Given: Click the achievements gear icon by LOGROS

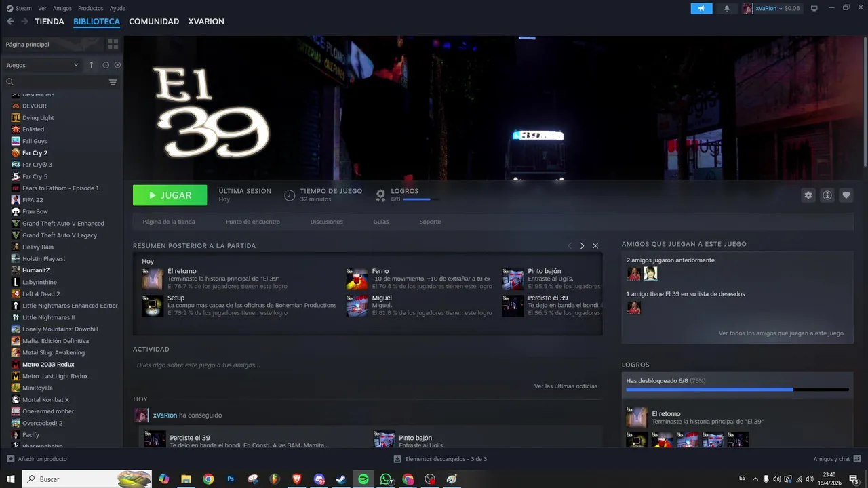Looking at the screenshot, I should (380, 195).
